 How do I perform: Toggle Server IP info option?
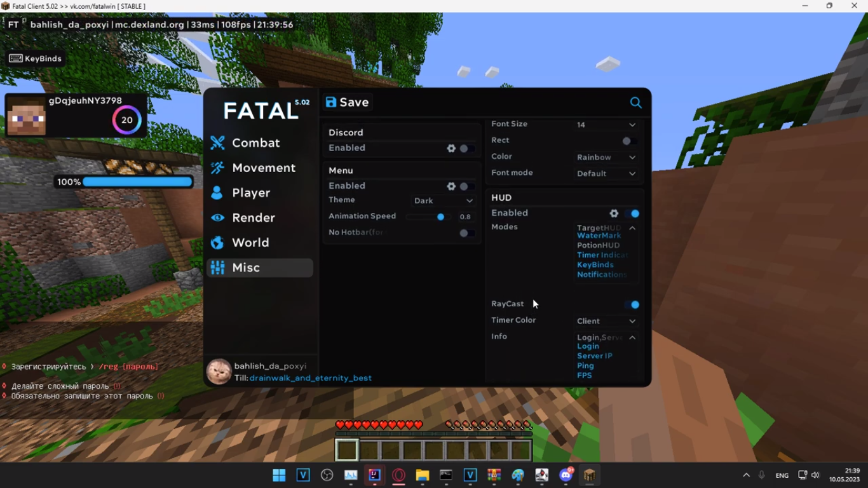point(595,356)
